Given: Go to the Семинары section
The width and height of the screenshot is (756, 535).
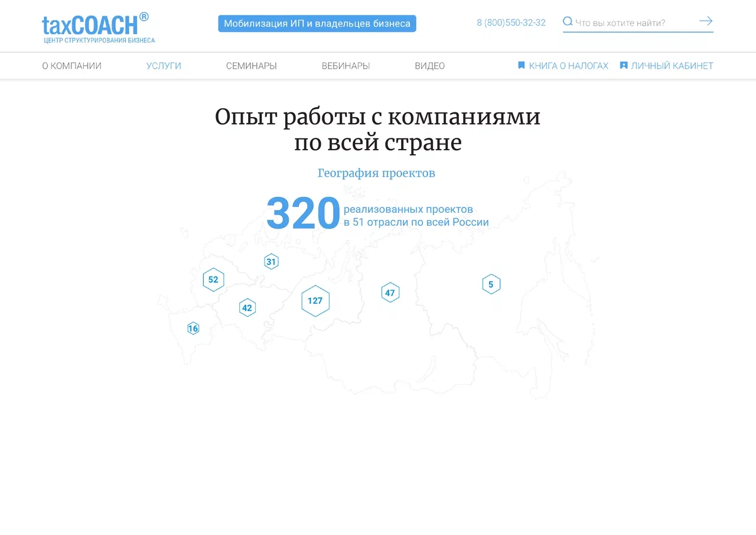Looking at the screenshot, I should [251, 66].
